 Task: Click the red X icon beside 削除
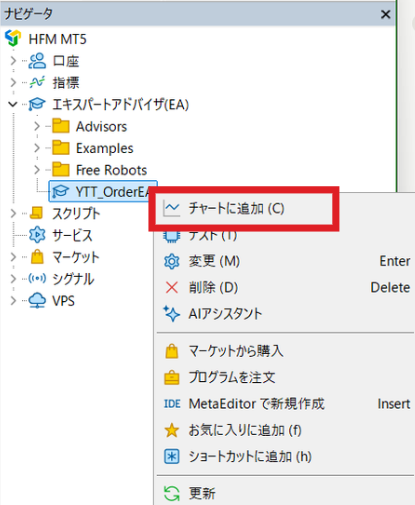coord(172,287)
